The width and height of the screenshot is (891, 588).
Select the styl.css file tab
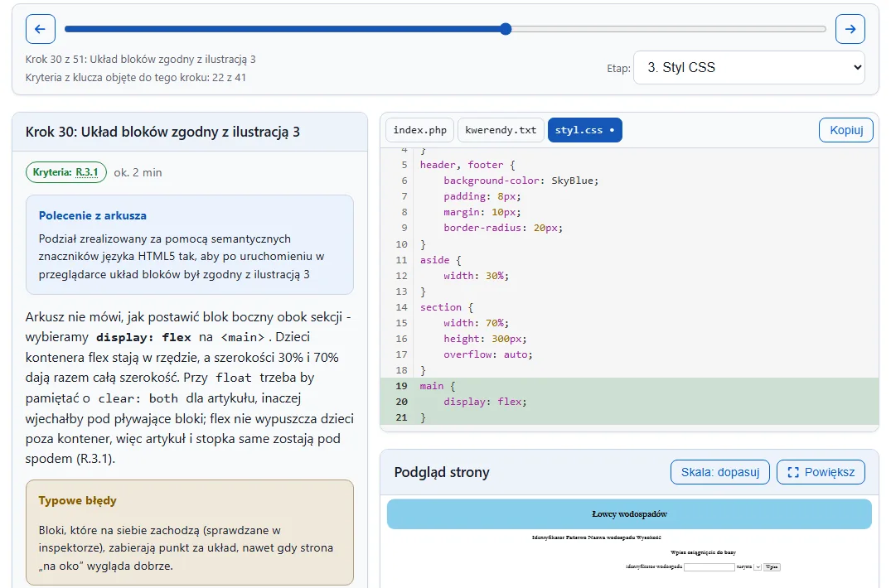click(584, 130)
